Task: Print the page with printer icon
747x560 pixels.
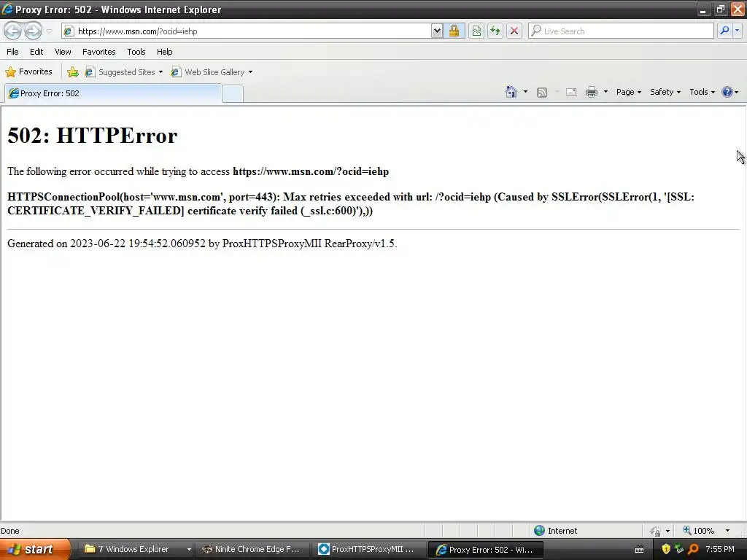Action: pos(591,92)
